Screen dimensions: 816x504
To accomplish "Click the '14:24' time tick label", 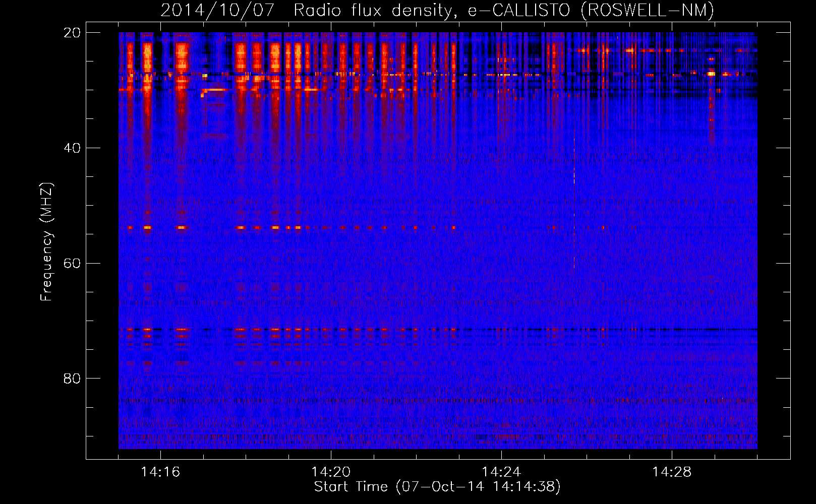I will coord(501,472).
